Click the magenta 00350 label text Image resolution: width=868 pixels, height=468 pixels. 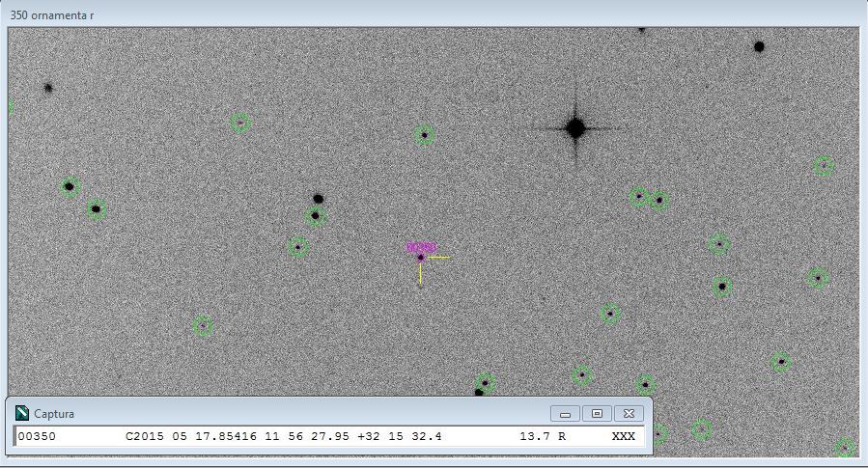point(421,247)
